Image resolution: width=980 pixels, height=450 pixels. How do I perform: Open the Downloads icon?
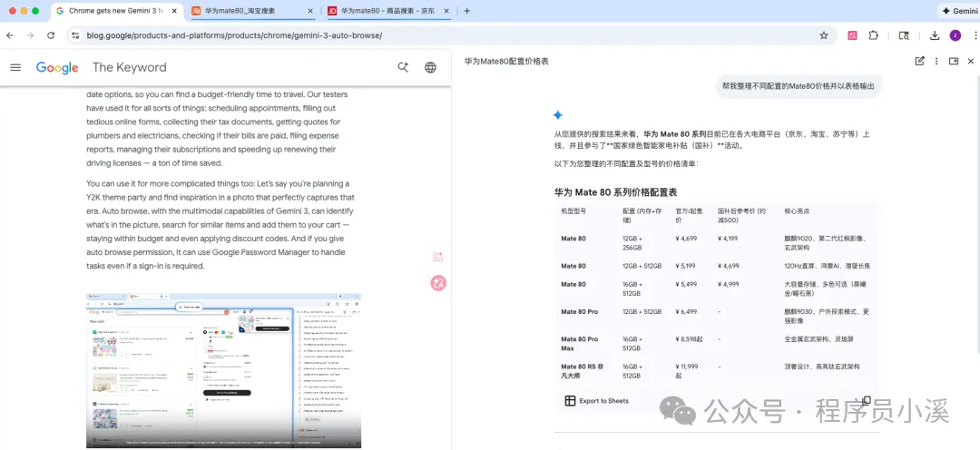click(935, 35)
